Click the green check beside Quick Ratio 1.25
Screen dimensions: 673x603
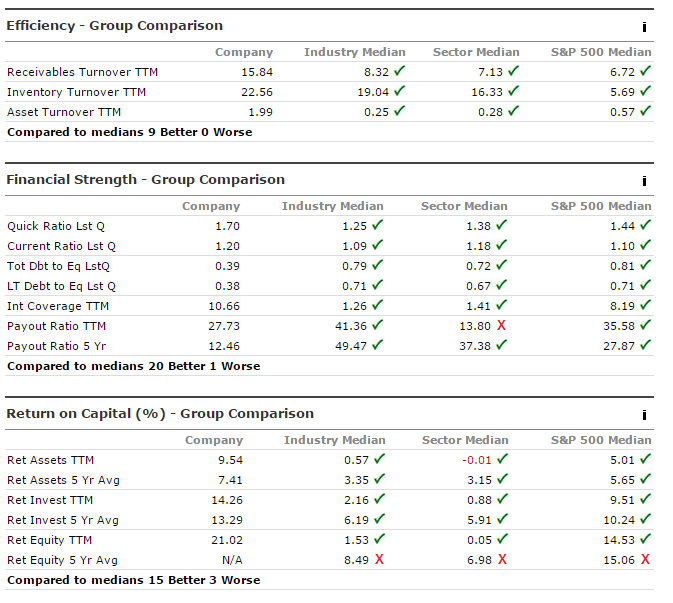click(379, 226)
